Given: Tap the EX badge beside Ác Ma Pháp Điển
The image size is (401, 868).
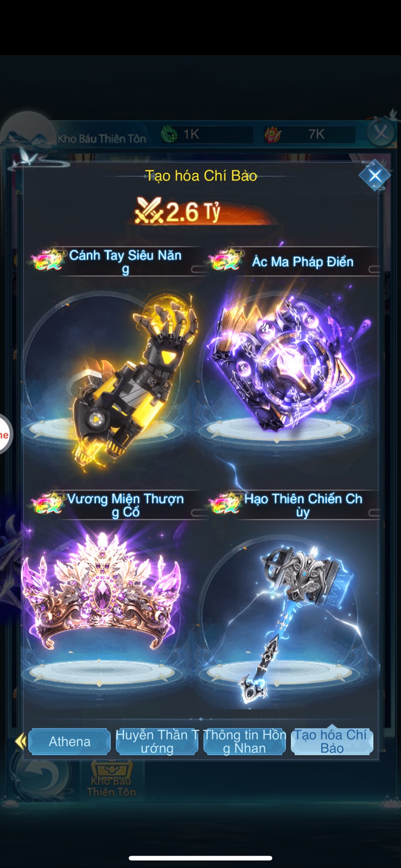Looking at the screenshot, I should pos(225,260).
